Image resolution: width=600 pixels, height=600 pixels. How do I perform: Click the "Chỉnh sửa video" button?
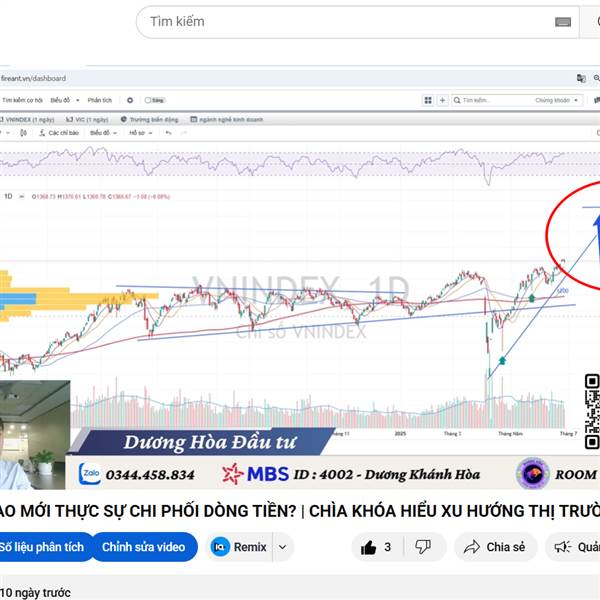pos(143,547)
